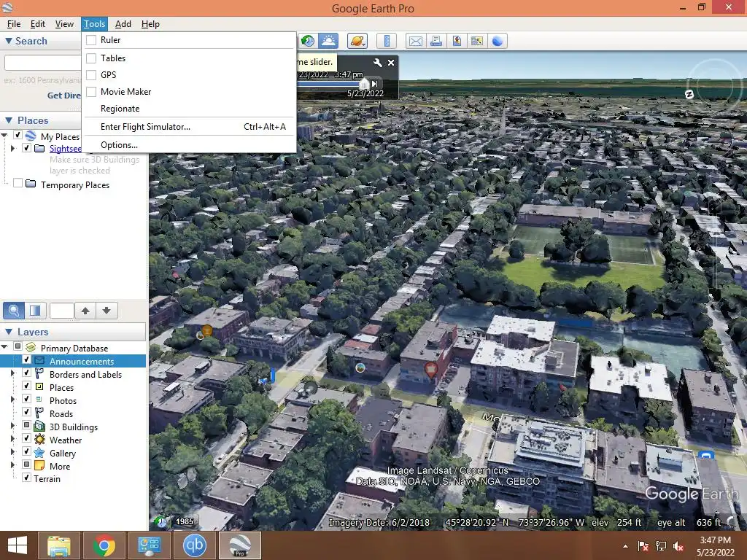Check the Movie Maker checkbox

(91, 91)
